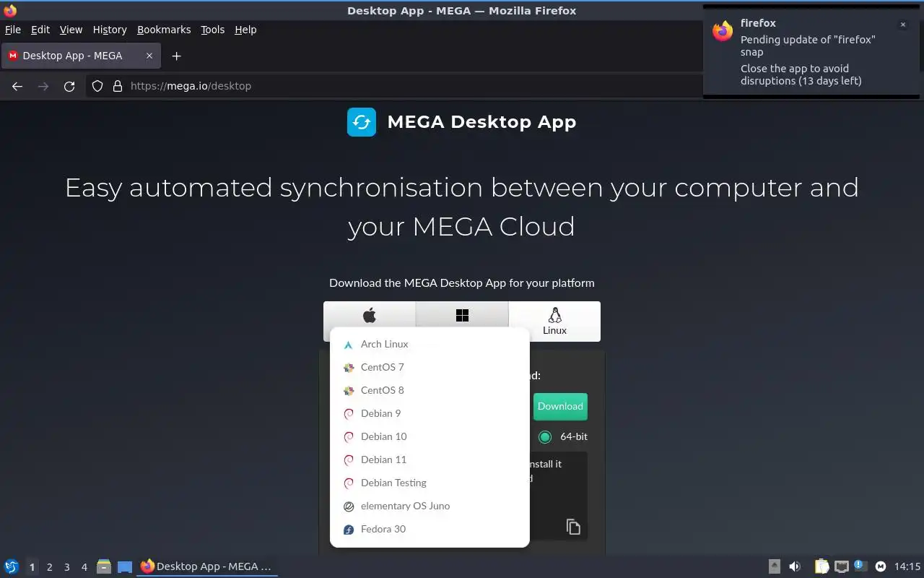Screen dimensions: 924x578
Task: Choose CentOS 8 from the distro list
Action: (430, 390)
